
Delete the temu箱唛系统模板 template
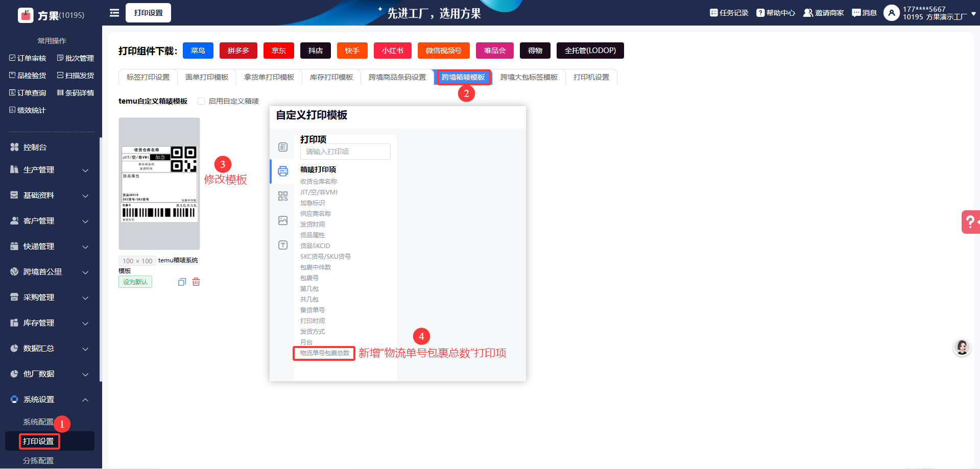(196, 282)
